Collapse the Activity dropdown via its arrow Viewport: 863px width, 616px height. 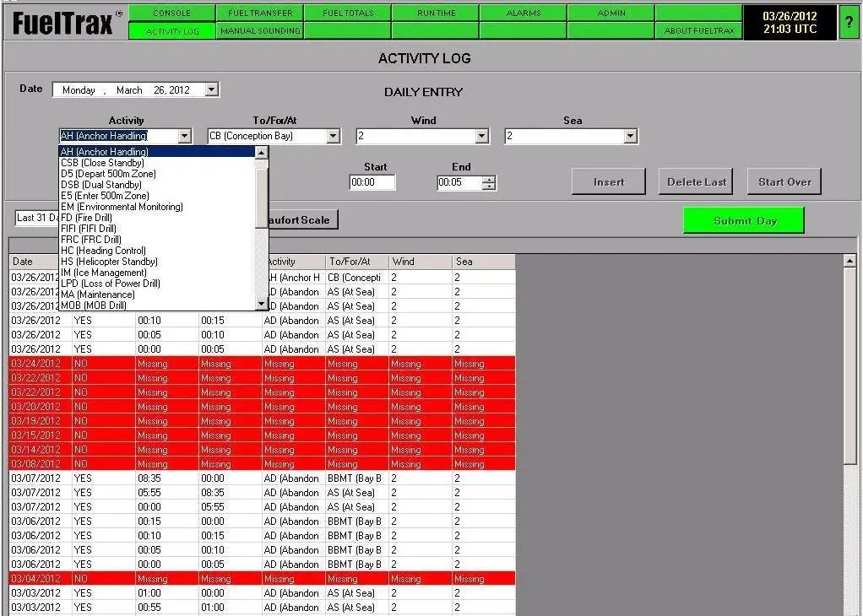[185, 136]
